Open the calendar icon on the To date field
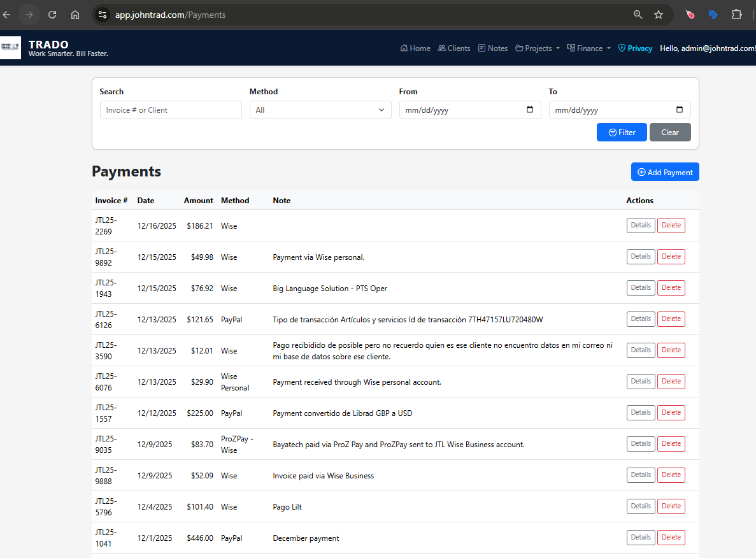This screenshot has height=558, width=756. (680, 110)
